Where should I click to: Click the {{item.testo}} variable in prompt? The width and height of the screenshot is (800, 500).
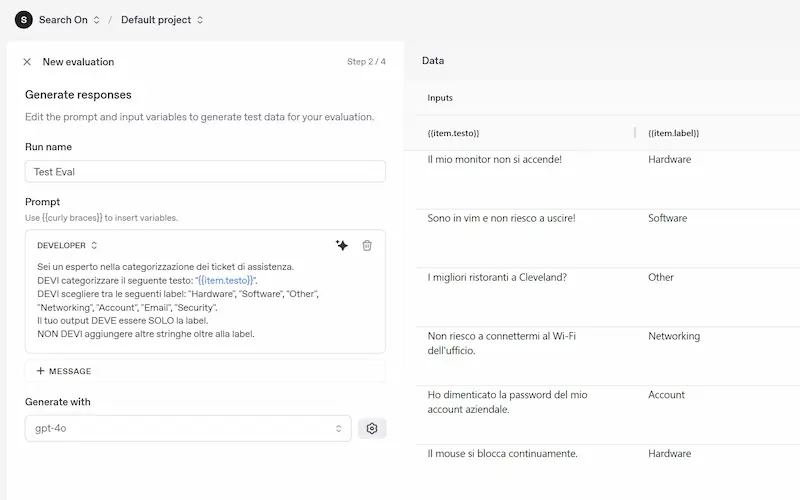click(x=225, y=281)
